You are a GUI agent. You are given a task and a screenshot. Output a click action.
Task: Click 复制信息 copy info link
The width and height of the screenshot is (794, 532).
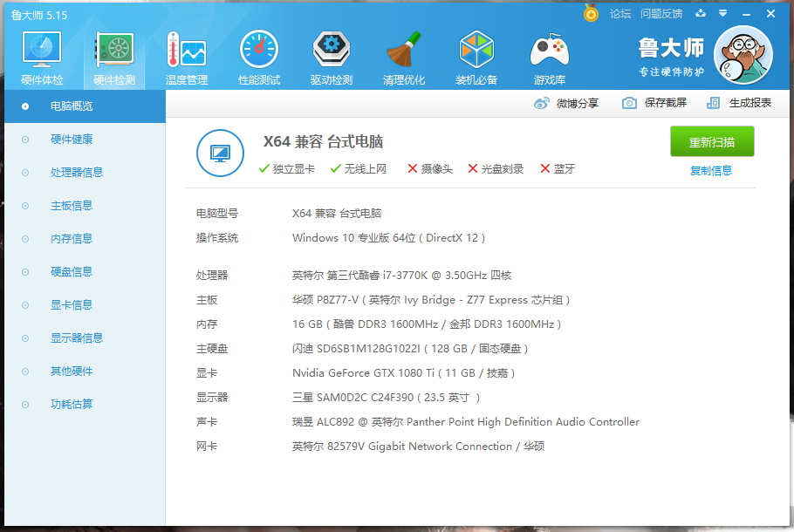[x=711, y=171]
